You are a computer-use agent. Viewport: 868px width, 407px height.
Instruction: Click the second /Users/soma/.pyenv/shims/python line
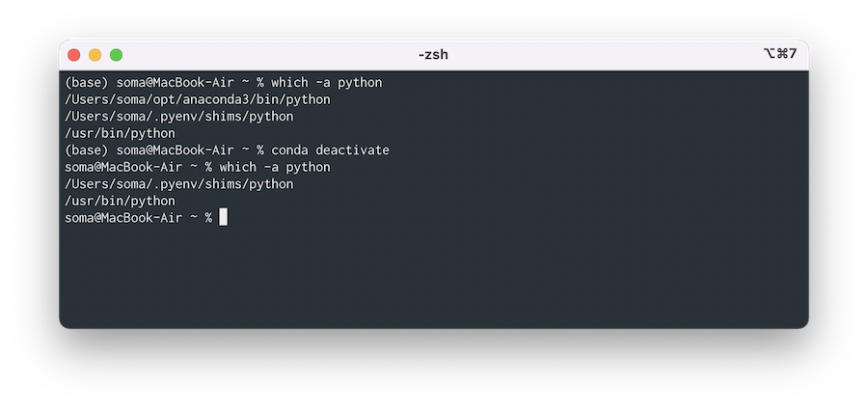tap(179, 184)
